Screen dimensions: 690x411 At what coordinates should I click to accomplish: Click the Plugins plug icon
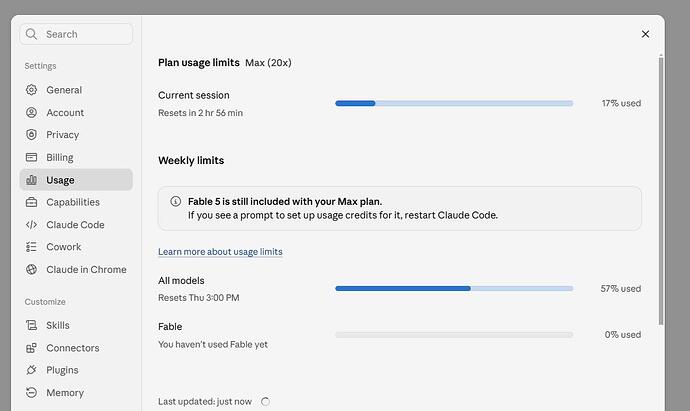tap(31, 370)
